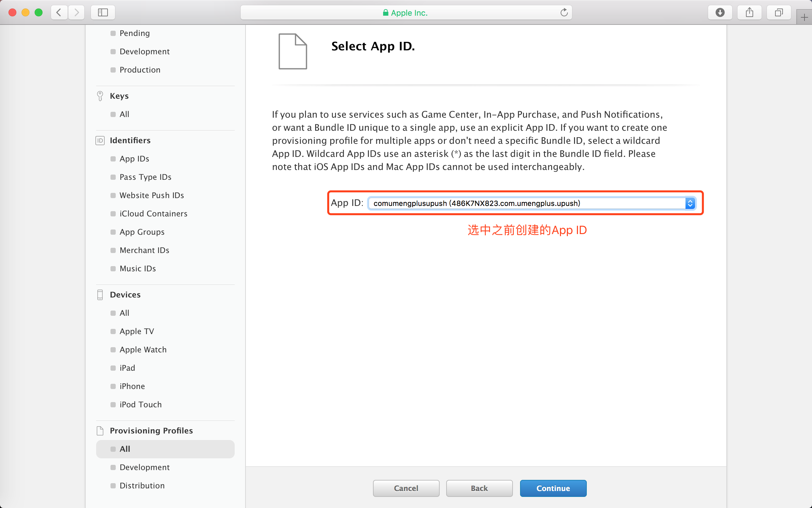The image size is (812, 508).
Task: Open Development provisioning profiles
Action: point(144,467)
